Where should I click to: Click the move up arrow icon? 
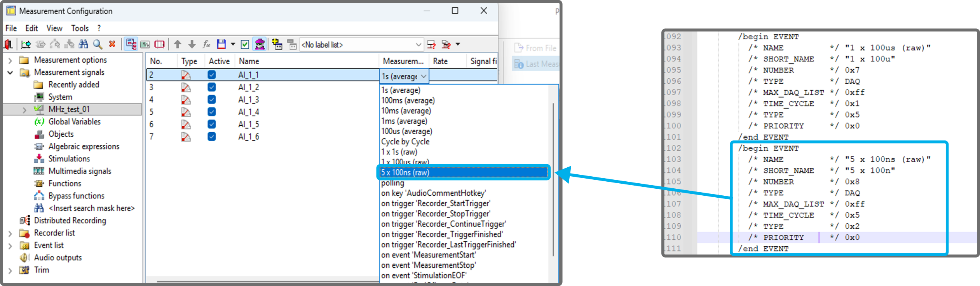pos(178,44)
